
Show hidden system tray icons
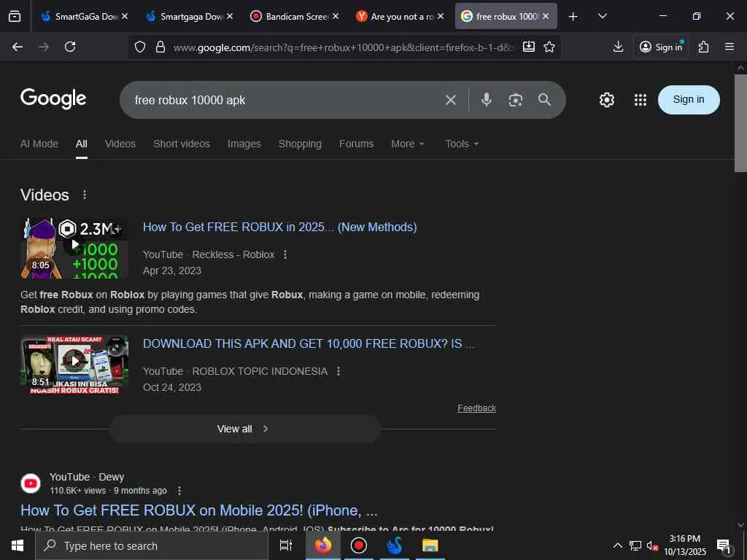coord(617,545)
